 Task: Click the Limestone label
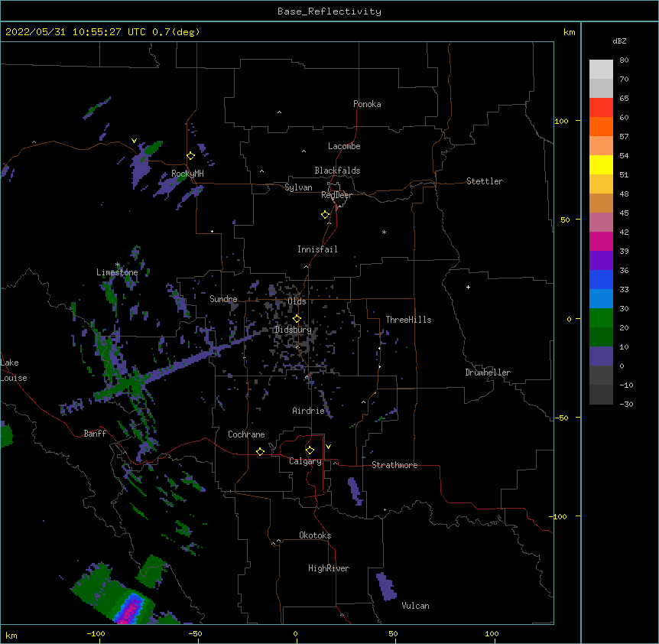click(x=117, y=272)
